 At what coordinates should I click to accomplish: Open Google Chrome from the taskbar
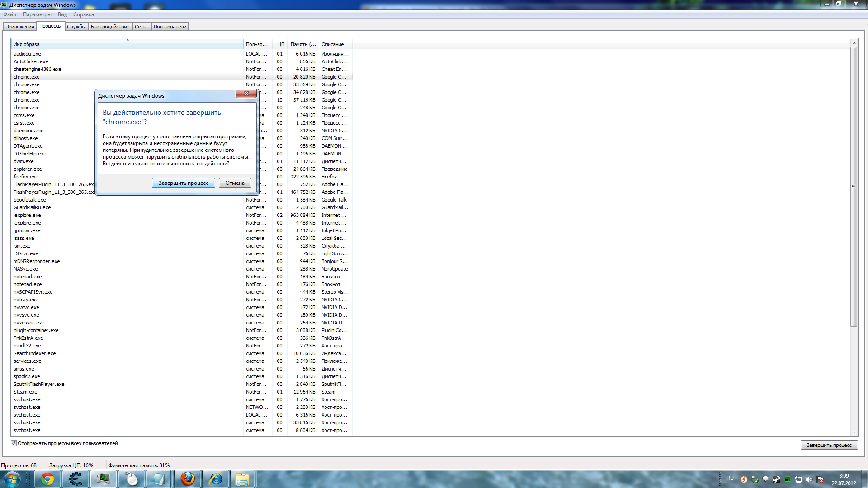pos(47,479)
